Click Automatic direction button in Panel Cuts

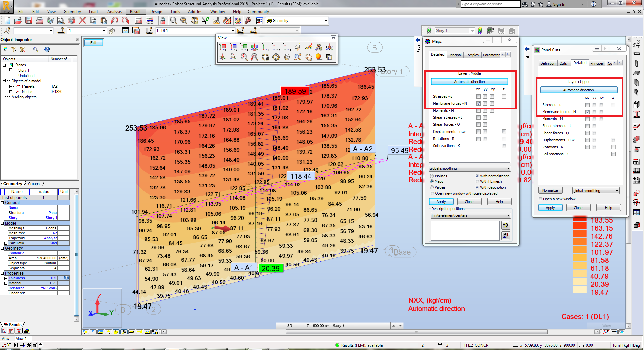(x=578, y=90)
